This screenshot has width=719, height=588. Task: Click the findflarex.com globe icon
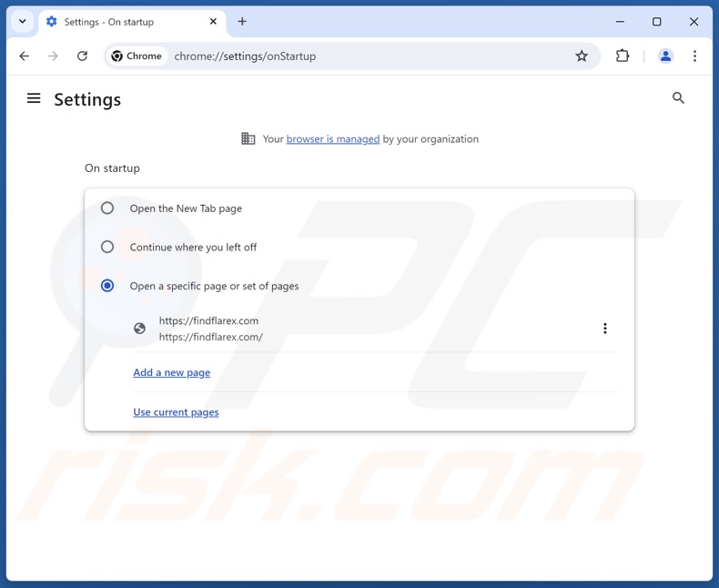click(139, 329)
